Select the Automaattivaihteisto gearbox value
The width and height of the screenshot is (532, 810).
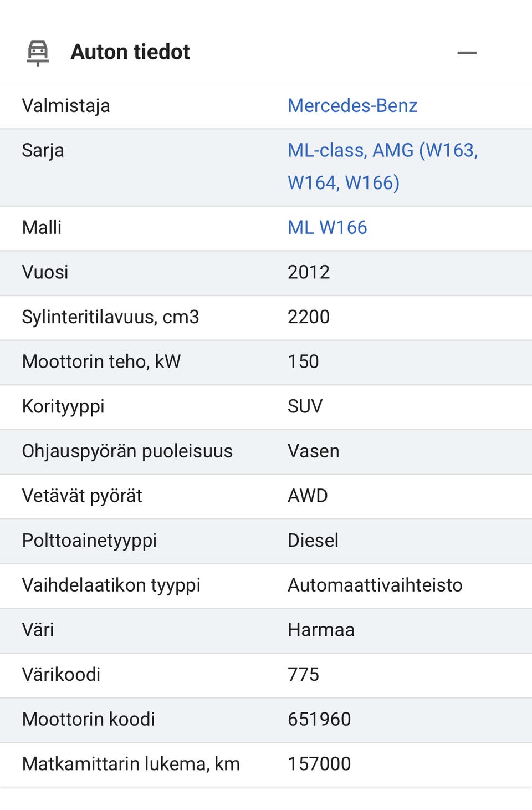pyautogui.click(x=375, y=585)
